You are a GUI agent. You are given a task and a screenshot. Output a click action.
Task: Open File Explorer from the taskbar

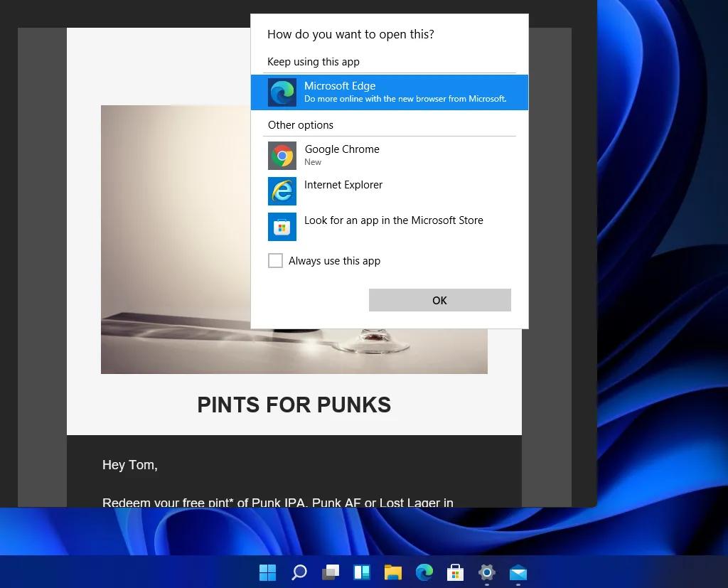(x=392, y=572)
